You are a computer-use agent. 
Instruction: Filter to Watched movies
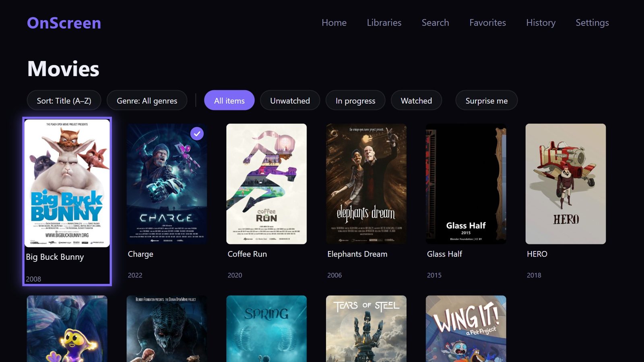click(x=416, y=101)
